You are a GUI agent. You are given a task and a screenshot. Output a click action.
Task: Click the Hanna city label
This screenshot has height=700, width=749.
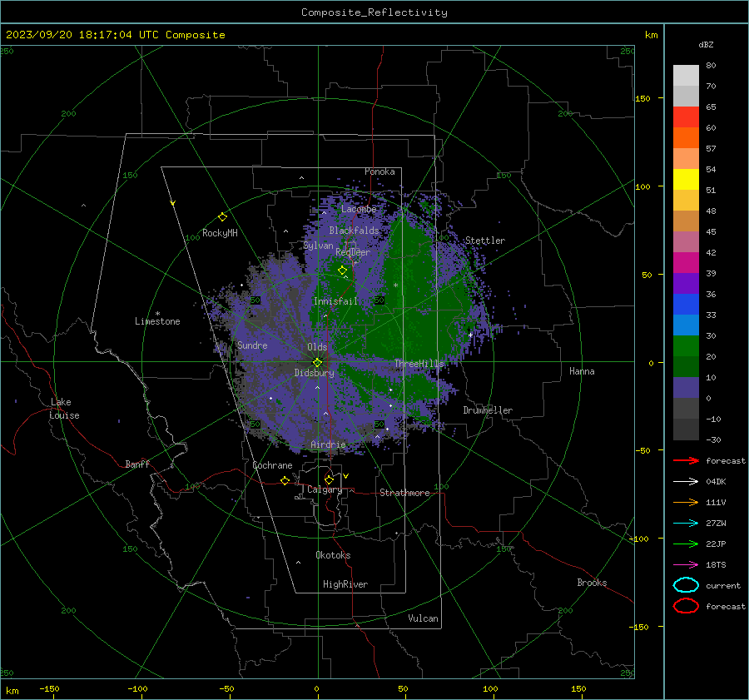point(582,371)
